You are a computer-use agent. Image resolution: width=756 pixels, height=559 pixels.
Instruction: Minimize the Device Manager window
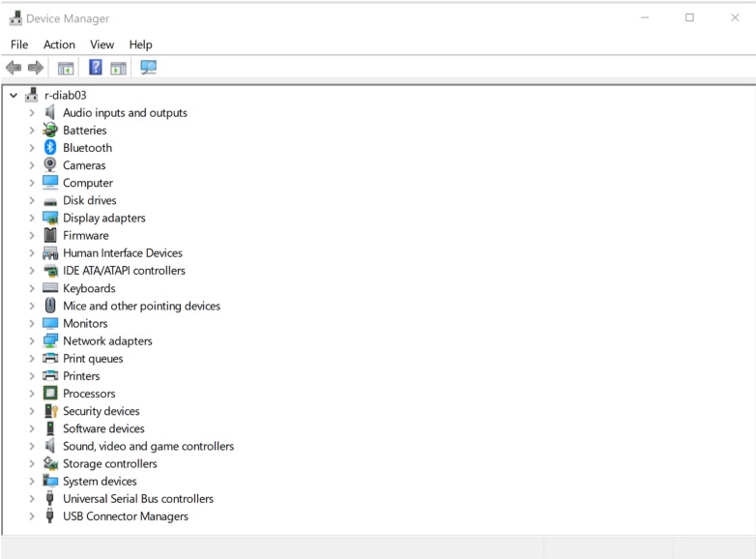coord(645,17)
